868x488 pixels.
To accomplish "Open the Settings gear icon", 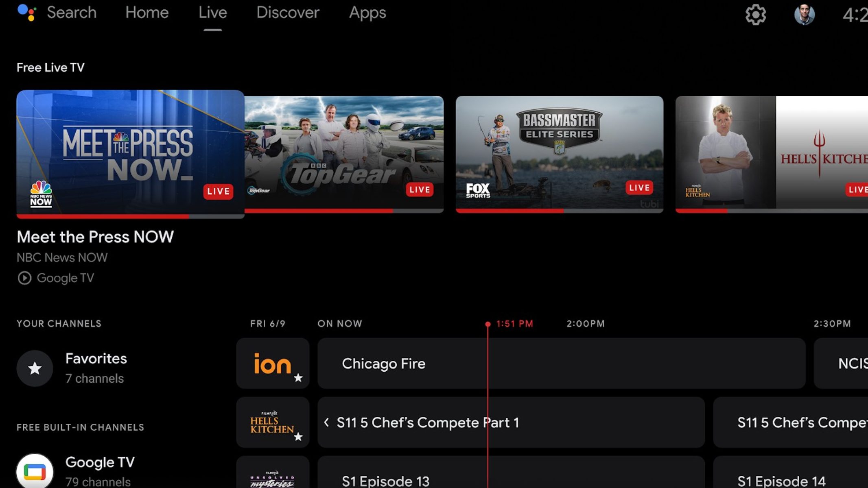I will [755, 15].
